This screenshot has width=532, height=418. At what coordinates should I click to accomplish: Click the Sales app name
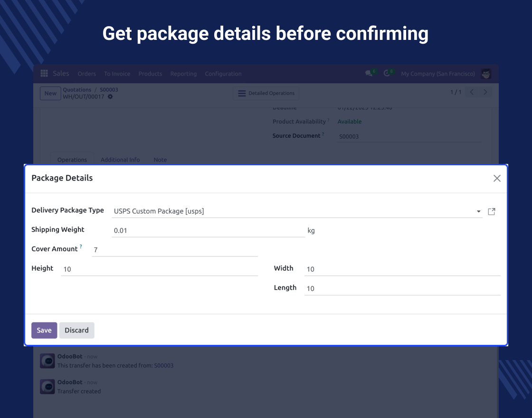[x=61, y=73]
